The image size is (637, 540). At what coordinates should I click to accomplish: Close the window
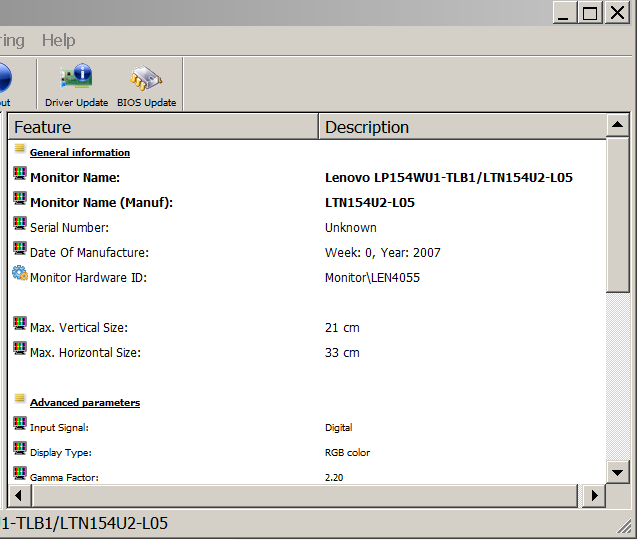(x=617, y=13)
